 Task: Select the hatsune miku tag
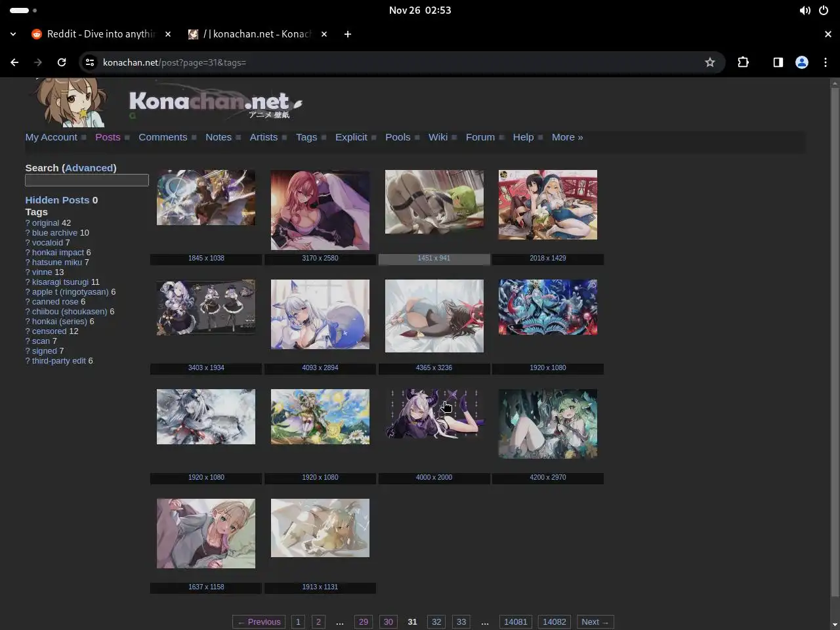[x=57, y=262]
